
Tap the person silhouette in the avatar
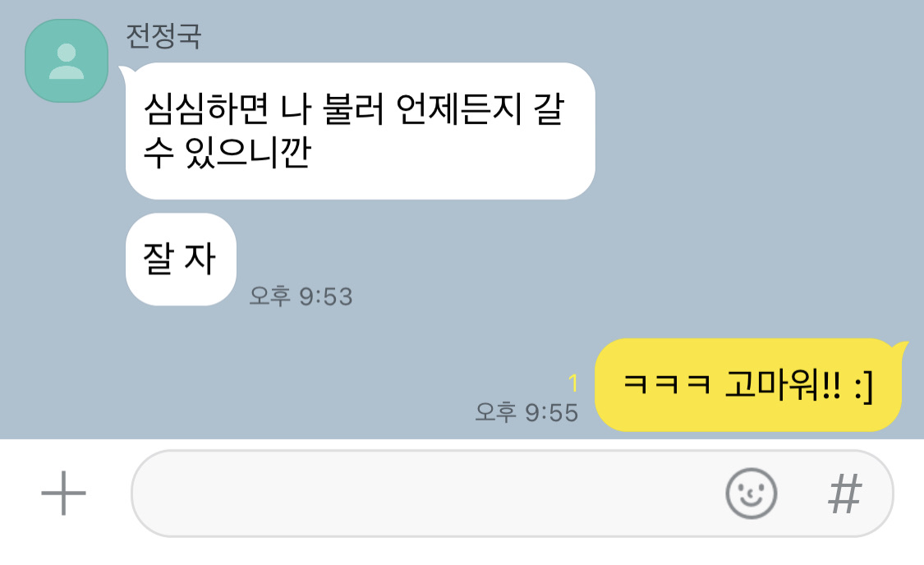tap(67, 62)
